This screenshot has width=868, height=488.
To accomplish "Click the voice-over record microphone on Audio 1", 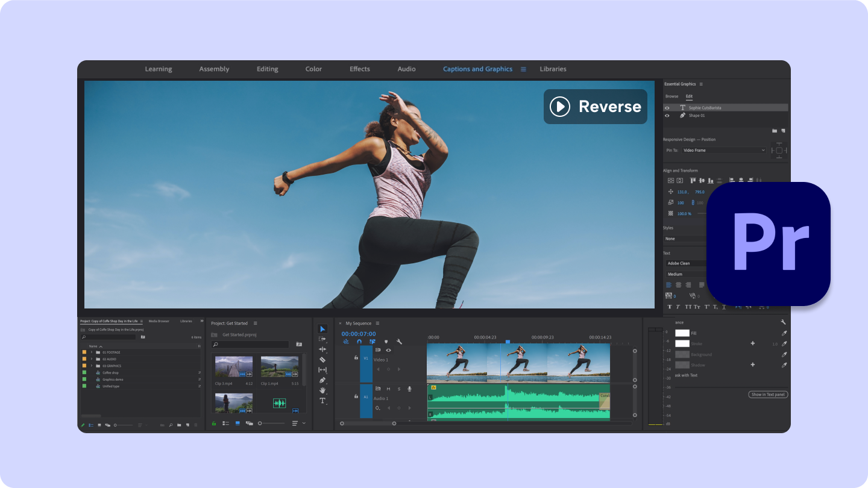I will coord(409,389).
